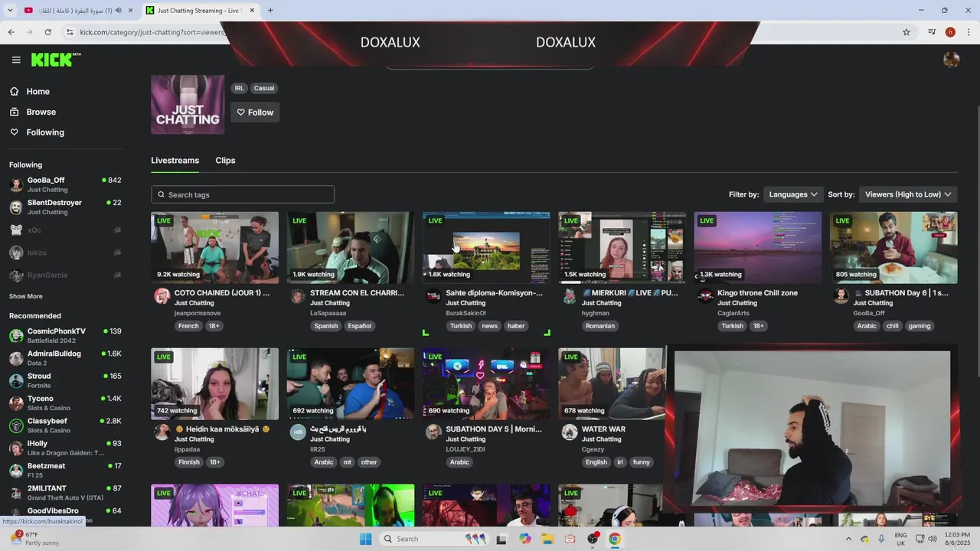
Task: Click the Finnish tag under Heidin kaa stream
Action: click(x=188, y=462)
